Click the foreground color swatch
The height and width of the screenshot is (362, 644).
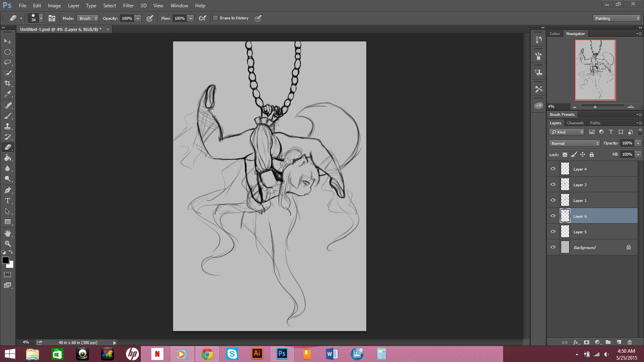click(x=6, y=260)
